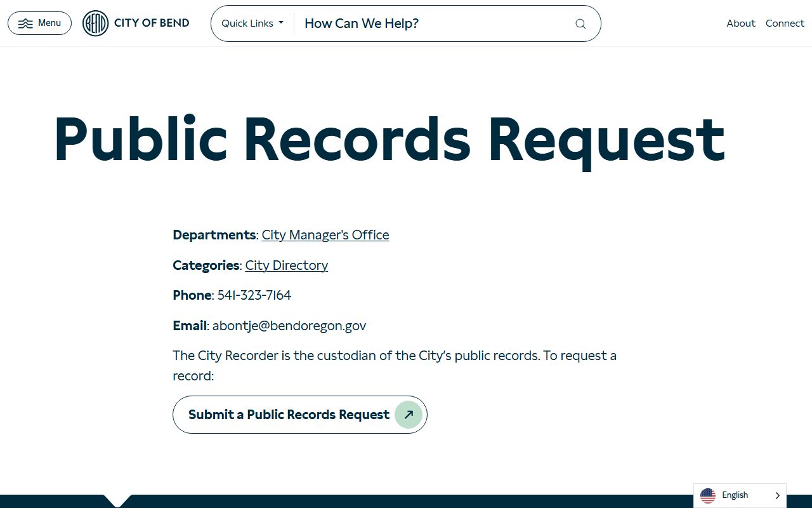Click the arrow icon on Submit button
812x508 pixels.
409,415
